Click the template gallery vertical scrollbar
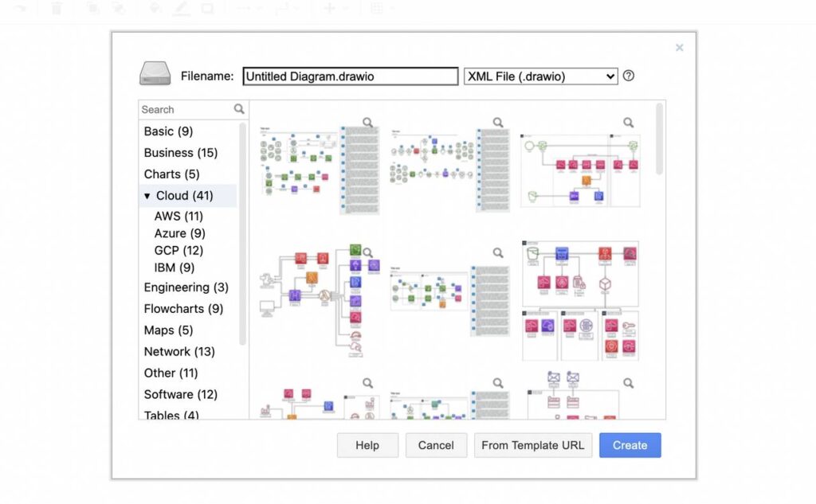Viewport: 816px width, 504px height. click(659, 139)
